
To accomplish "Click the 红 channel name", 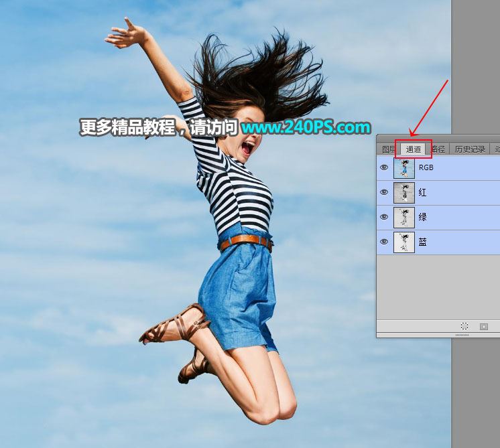I will point(422,192).
